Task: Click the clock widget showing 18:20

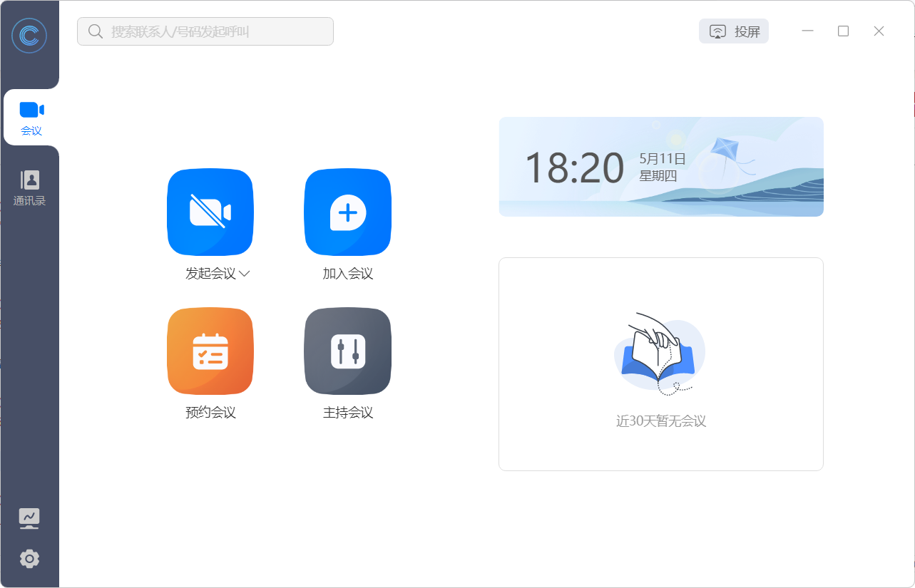Action: 575,165
